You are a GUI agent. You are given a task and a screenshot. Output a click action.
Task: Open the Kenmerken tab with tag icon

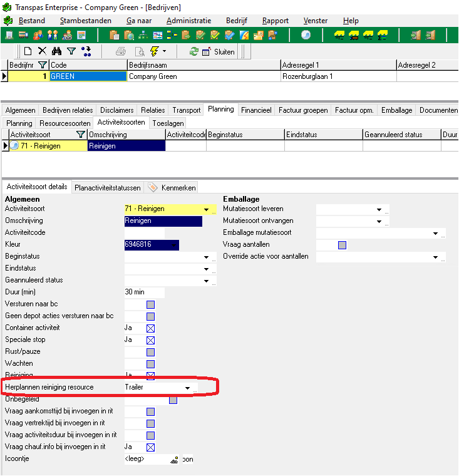pyautogui.click(x=172, y=188)
